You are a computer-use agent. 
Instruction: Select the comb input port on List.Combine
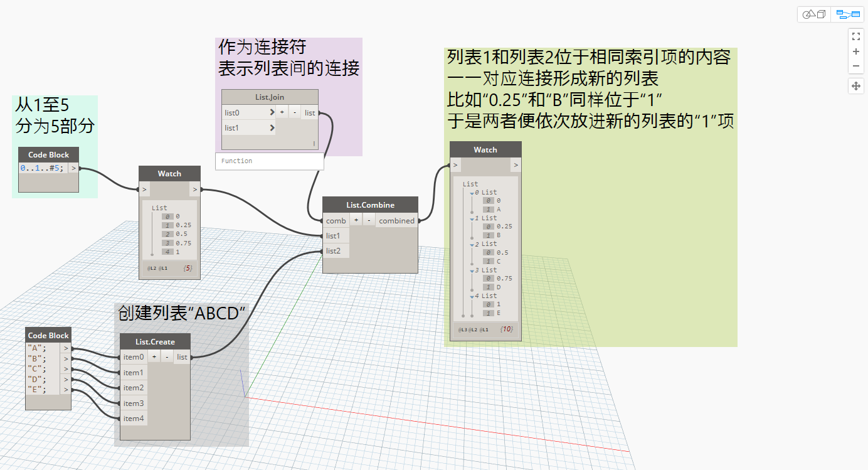pos(336,221)
